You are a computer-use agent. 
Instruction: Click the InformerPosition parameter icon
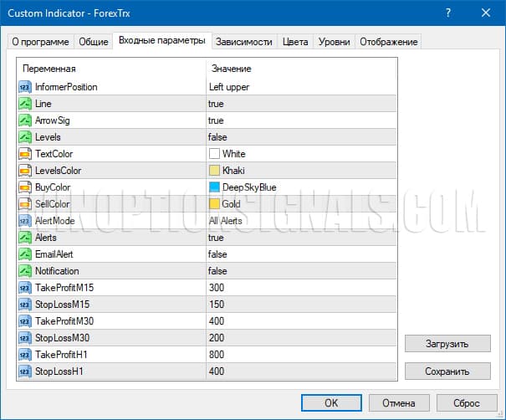click(x=24, y=87)
